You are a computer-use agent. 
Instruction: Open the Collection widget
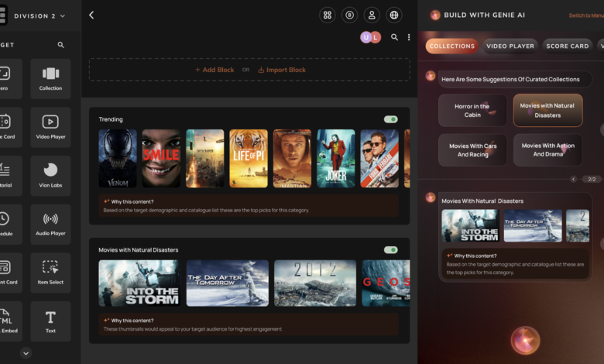pyautogui.click(x=50, y=79)
